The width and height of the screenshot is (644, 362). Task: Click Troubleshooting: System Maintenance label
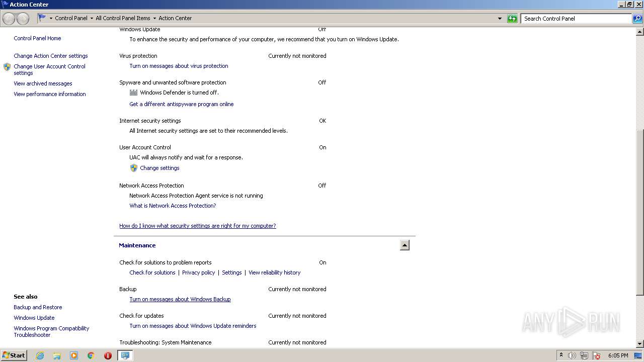tap(166, 342)
